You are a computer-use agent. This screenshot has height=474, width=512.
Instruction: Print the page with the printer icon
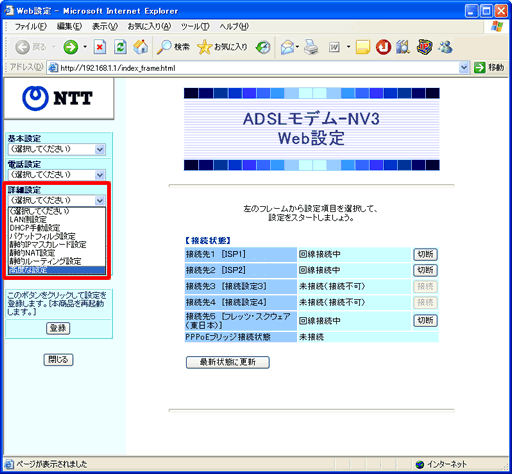(311, 47)
